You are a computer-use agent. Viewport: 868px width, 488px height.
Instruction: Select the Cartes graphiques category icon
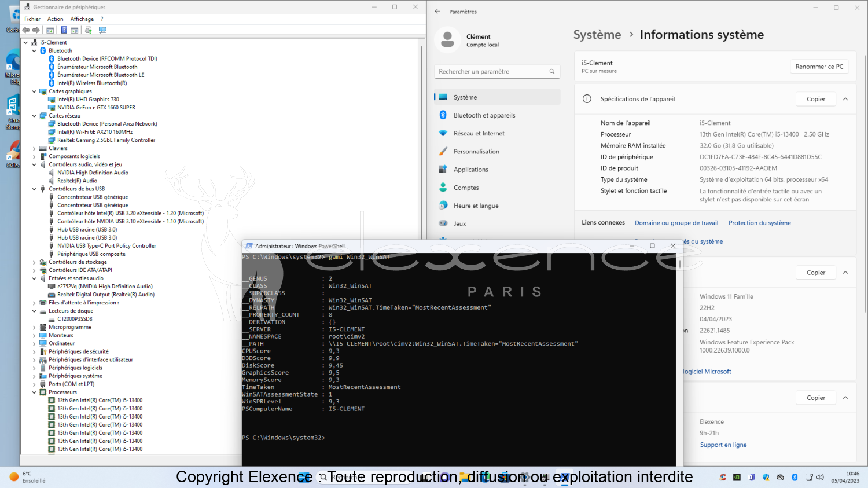click(x=43, y=91)
